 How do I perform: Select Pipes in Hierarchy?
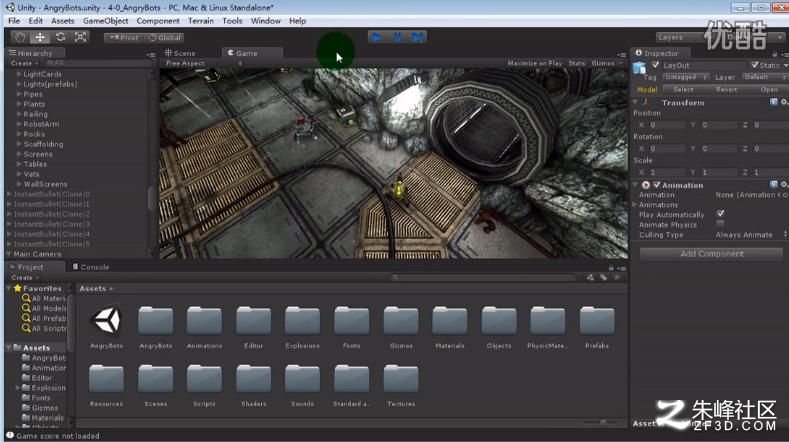33,94
